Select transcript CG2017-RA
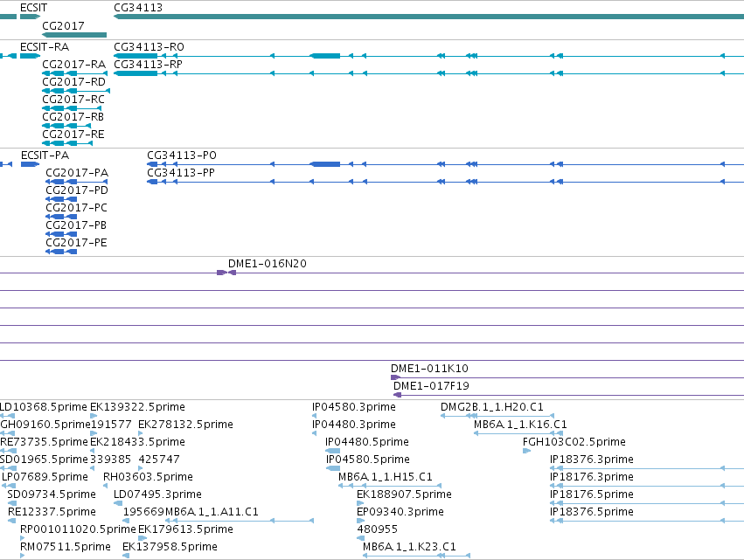Viewport: 744px width, 560px height. [73, 64]
